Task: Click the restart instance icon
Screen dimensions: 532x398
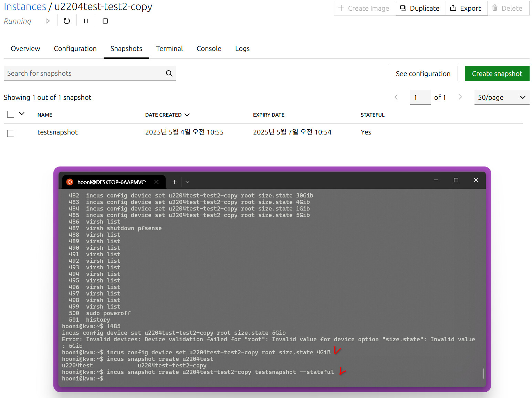Action: click(x=67, y=21)
